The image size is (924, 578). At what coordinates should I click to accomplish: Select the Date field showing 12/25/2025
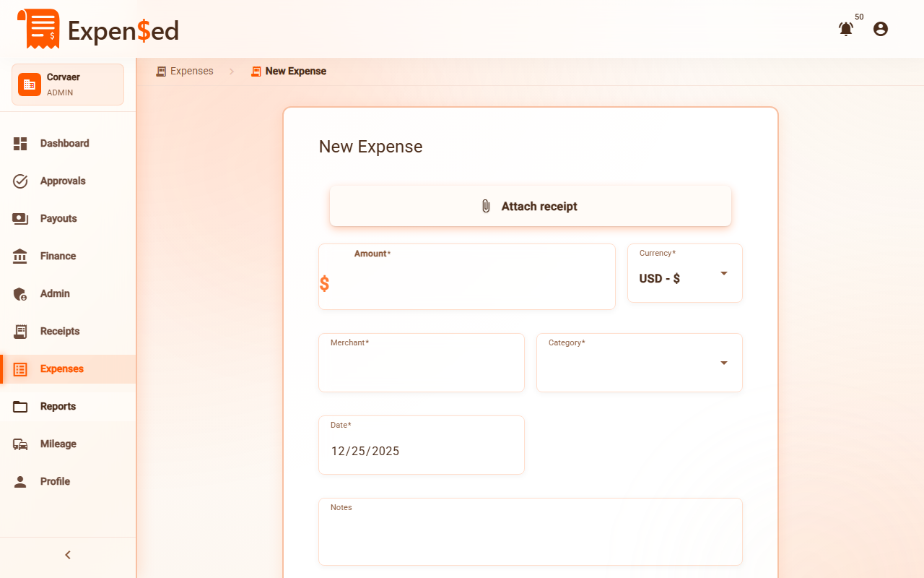(x=421, y=451)
